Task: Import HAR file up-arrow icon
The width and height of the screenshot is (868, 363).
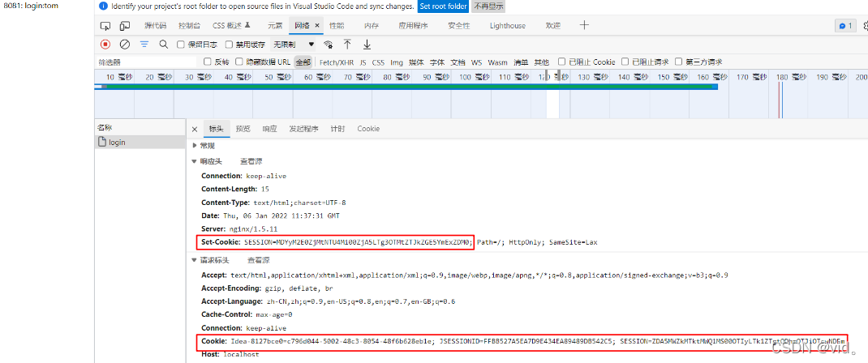Action: [348, 45]
